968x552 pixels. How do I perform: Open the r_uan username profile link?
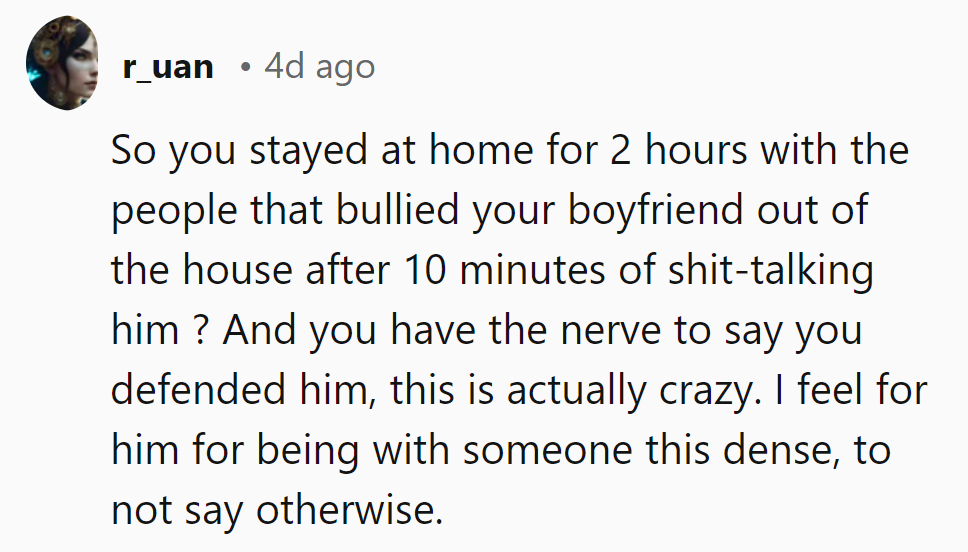[168, 67]
